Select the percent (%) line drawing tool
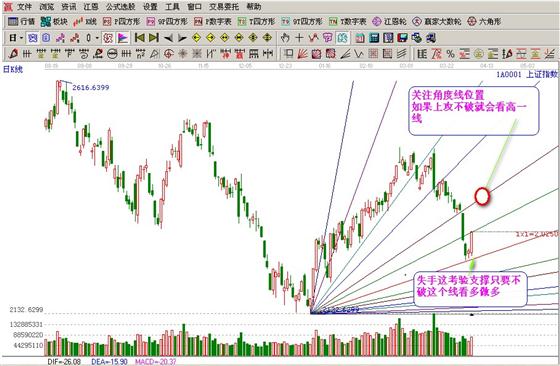 tap(451, 54)
